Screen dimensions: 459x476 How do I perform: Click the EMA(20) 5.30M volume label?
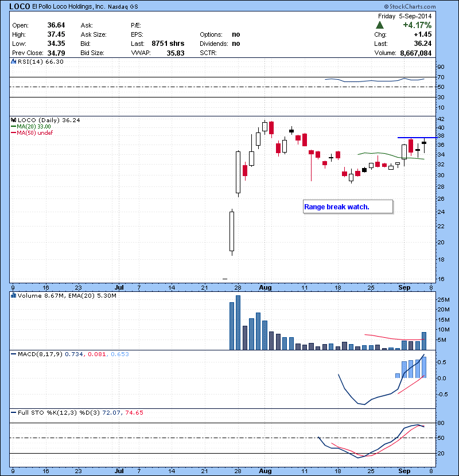click(x=92, y=295)
